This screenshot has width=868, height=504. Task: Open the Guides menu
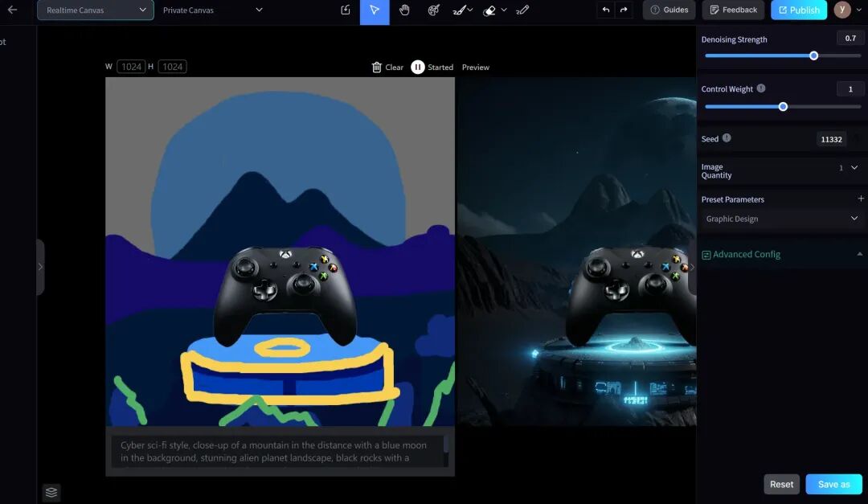669,10
